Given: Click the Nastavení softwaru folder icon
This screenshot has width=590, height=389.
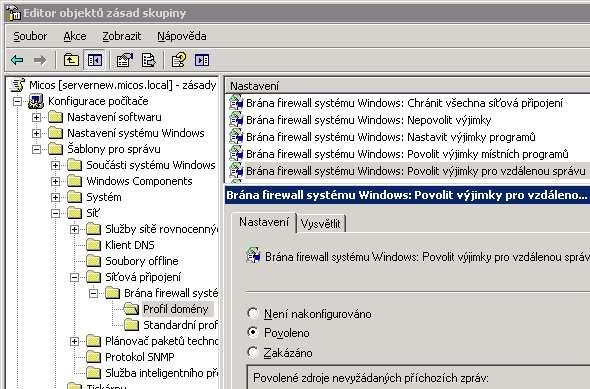Looking at the screenshot, I should pyautogui.click(x=55, y=117).
